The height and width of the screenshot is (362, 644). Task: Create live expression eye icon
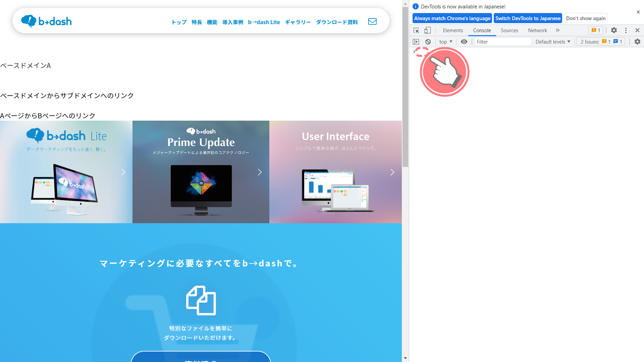[x=464, y=42]
